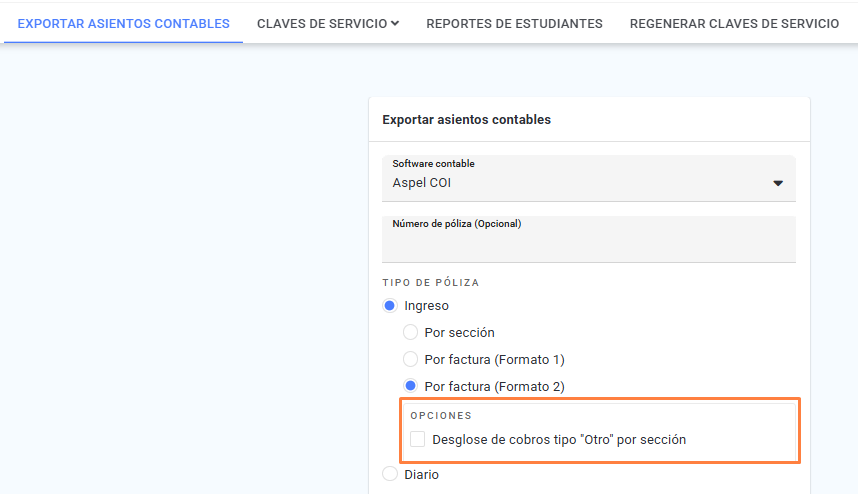Image resolution: width=858 pixels, height=494 pixels.
Task: Check the Desglose de cobros tipo "Otro" box
Action: pyautogui.click(x=418, y=439)
